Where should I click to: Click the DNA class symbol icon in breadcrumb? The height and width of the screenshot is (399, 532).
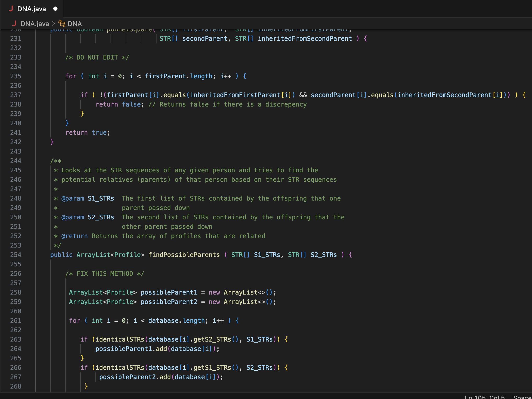tap(62, 24)
